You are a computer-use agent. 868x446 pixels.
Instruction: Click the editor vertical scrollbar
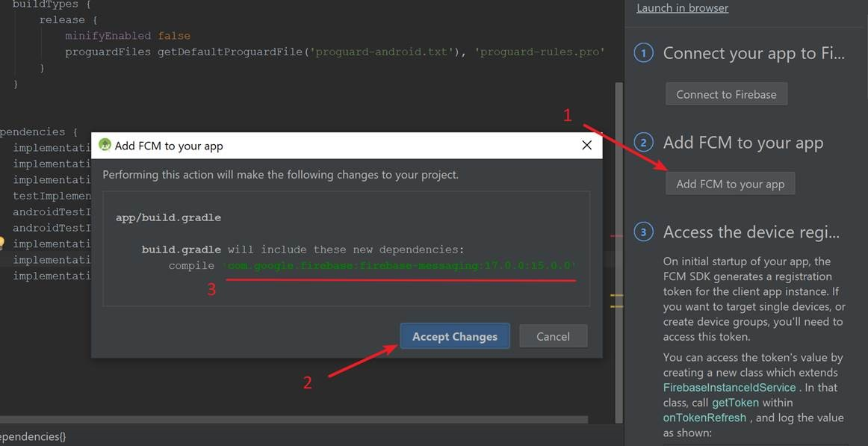point(618,224)
